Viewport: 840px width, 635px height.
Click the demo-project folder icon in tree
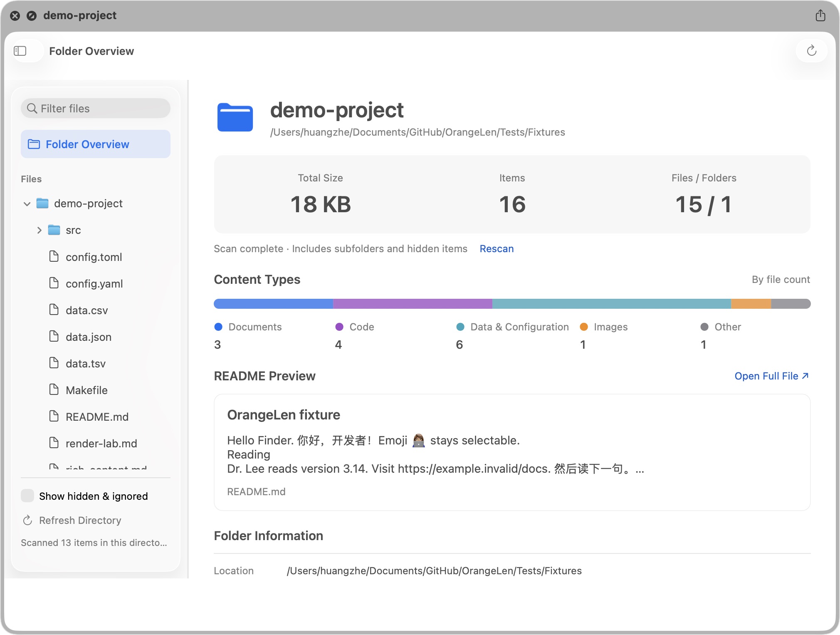click(42, 203)
